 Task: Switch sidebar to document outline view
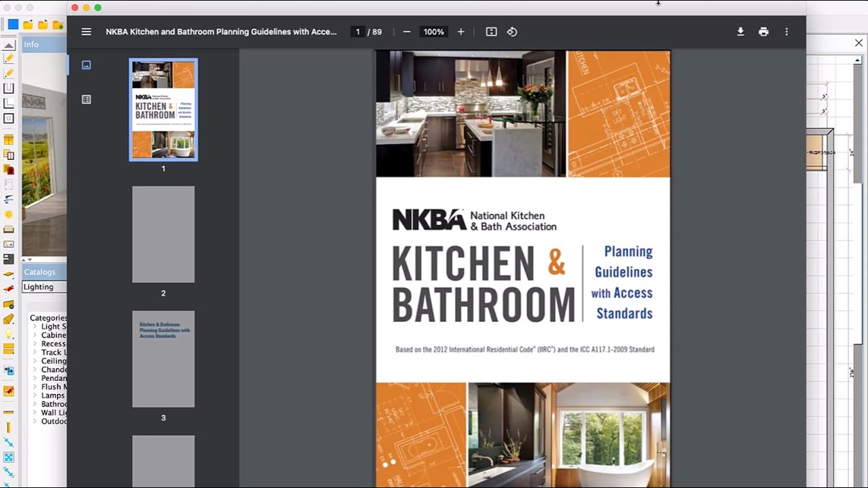point(86,100)
